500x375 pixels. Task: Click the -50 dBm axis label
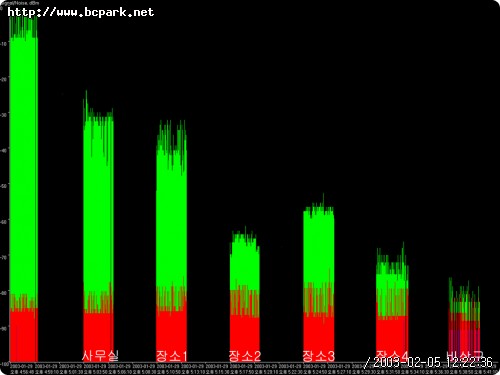(x=4, y=186)
